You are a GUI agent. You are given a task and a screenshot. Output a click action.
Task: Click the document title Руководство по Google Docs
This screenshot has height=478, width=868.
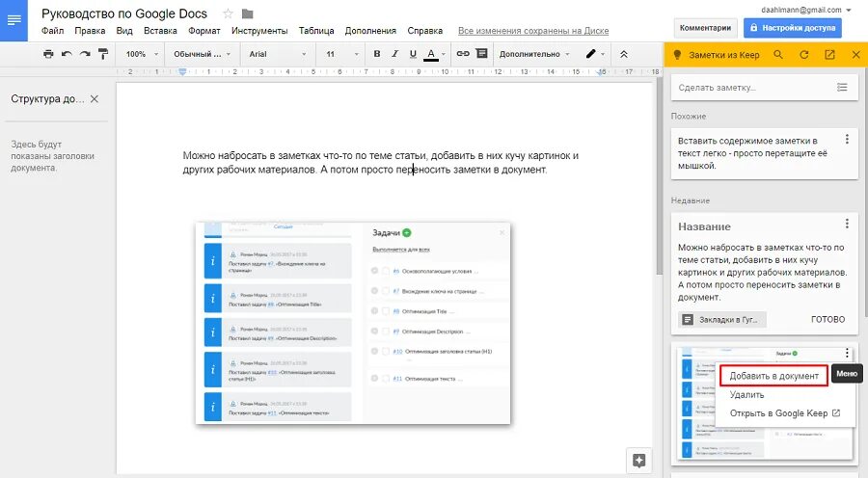pos(124,13)
